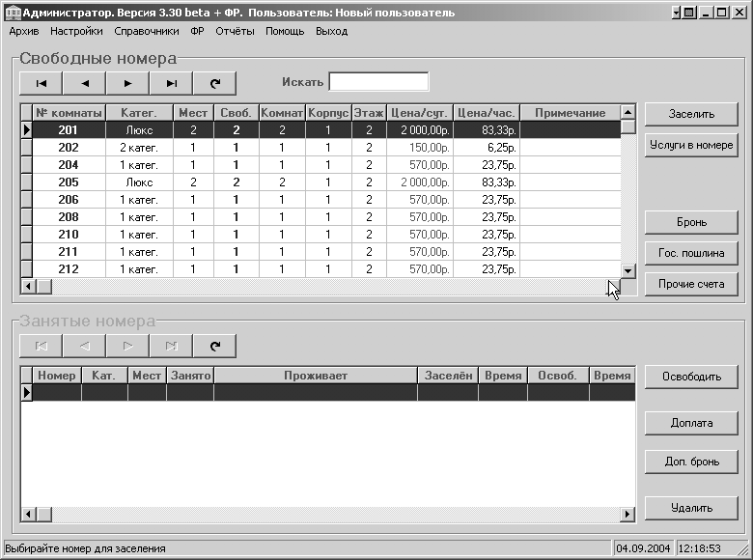Refresh the occupied rooms list

pyautogui.click(x=214, y=346)
